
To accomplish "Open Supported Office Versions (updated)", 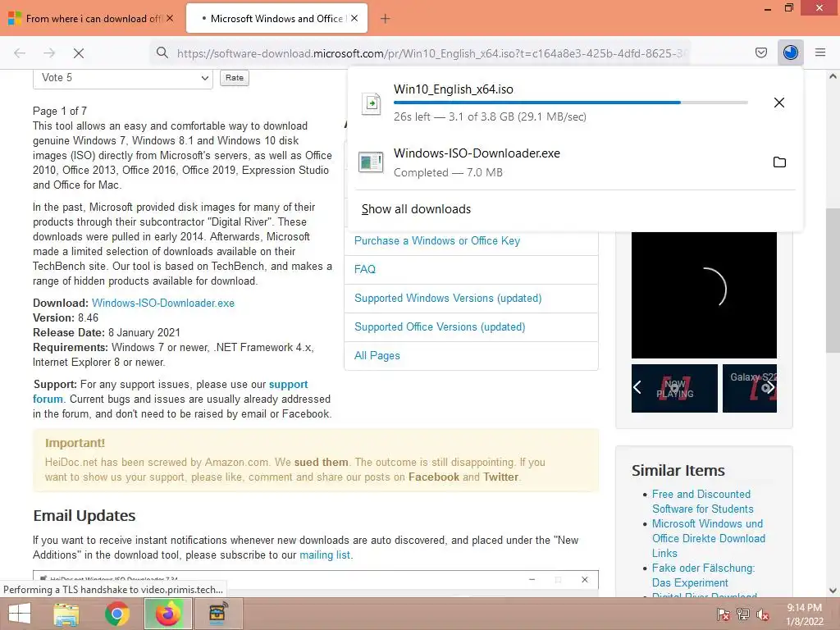I will pyautogui.click(x=440, y=326).
